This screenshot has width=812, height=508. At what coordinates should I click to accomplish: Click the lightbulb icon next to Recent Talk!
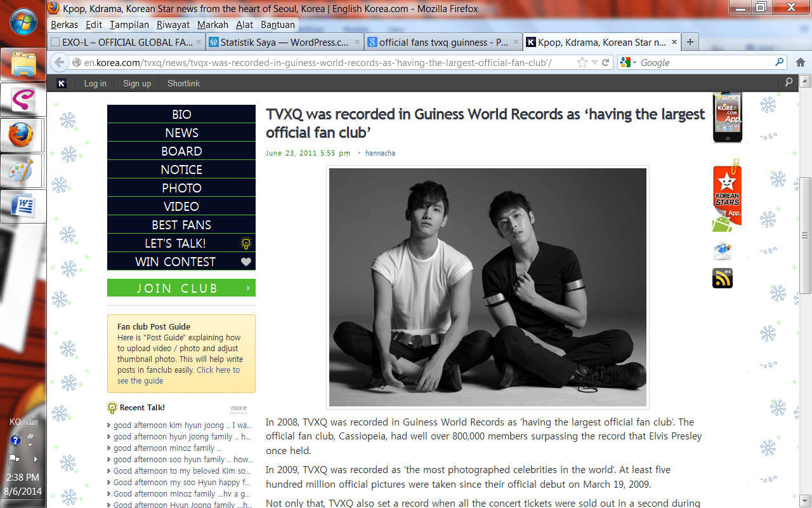[112, 408]
